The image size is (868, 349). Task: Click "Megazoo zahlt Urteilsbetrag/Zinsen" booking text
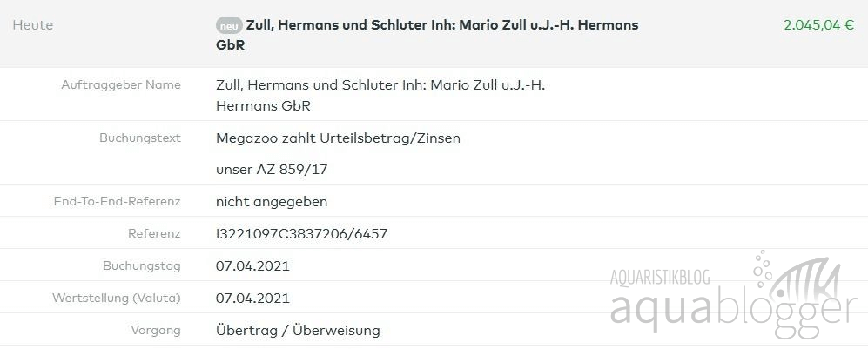point(338,138)
